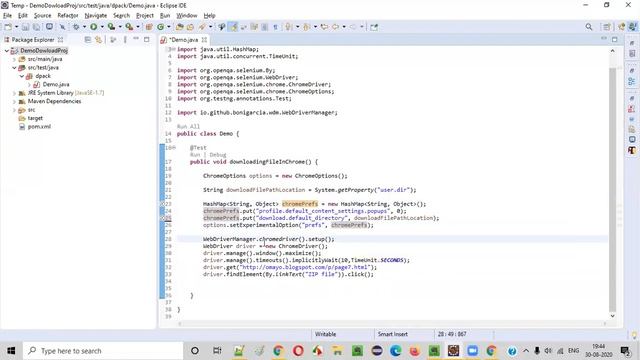Open the Debug dropdown arrow
This screenshot has width=640, height=360.
(x=84, y=27)
